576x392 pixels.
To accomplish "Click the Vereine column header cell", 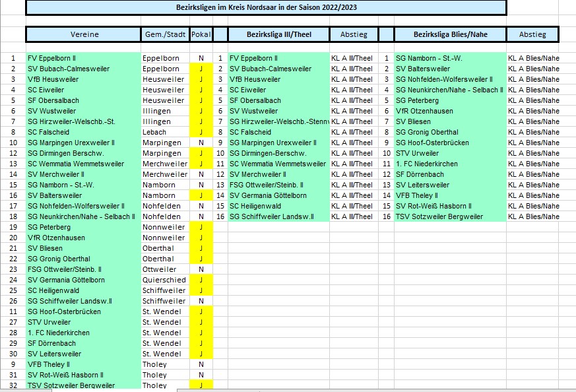I will pos(84,34).
